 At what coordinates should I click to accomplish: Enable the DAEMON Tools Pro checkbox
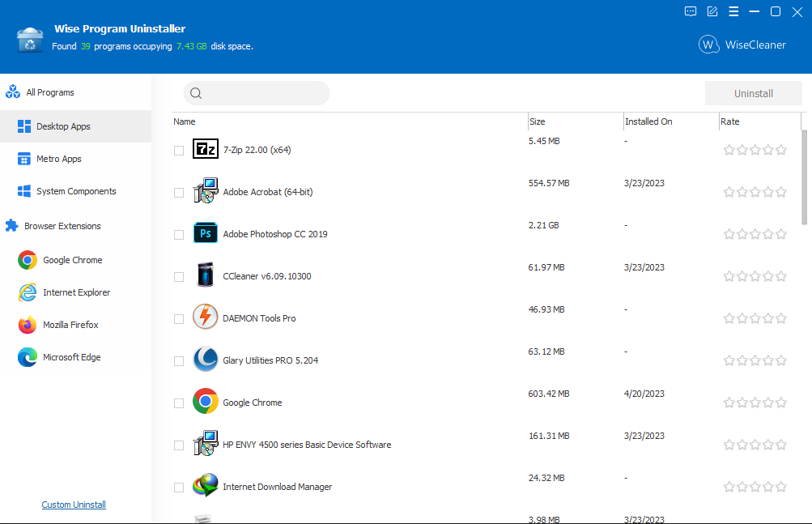(179, 319)
